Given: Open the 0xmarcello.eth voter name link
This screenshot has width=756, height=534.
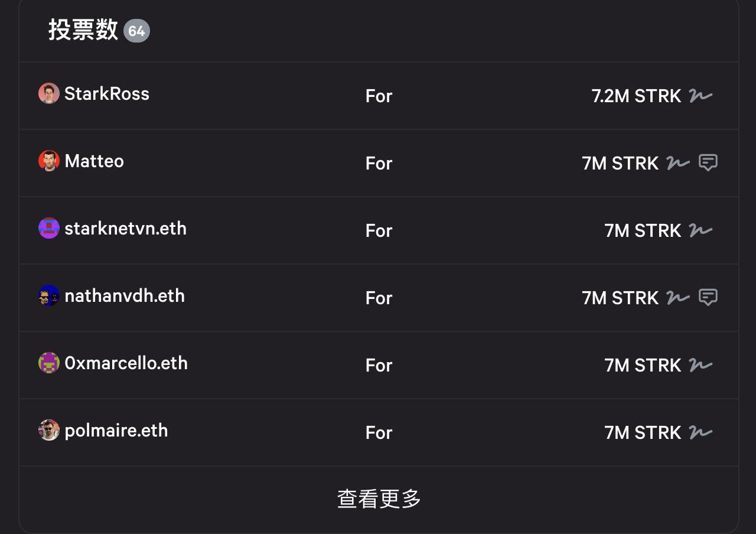Looking at the screenshot, I should (x=126, y=363).
